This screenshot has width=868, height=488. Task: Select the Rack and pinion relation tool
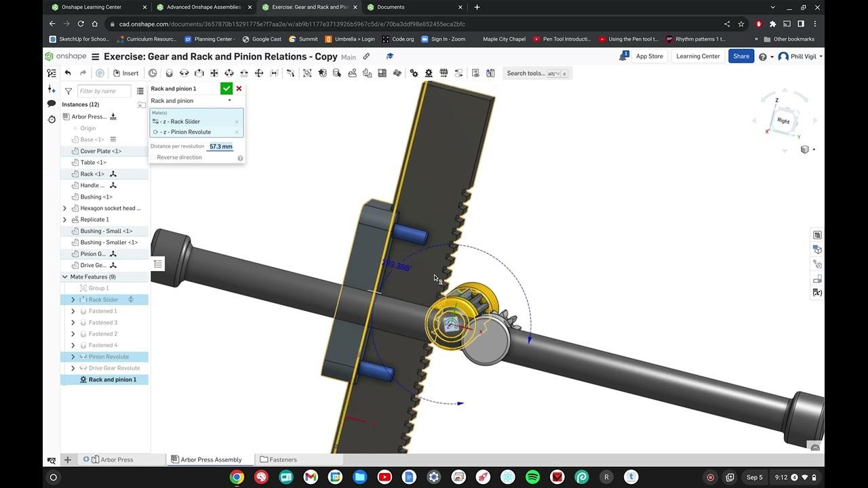(x=429, y=73)
